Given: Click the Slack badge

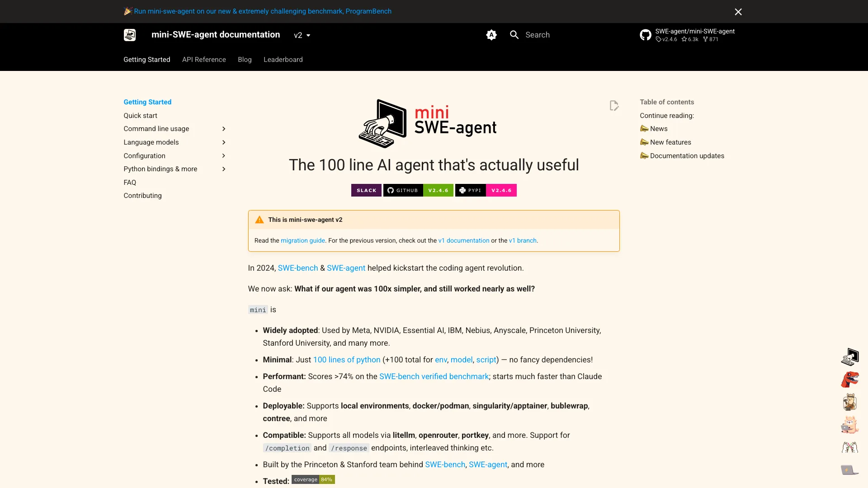Looking at the screenshot, I should click(x=366, y=190).
